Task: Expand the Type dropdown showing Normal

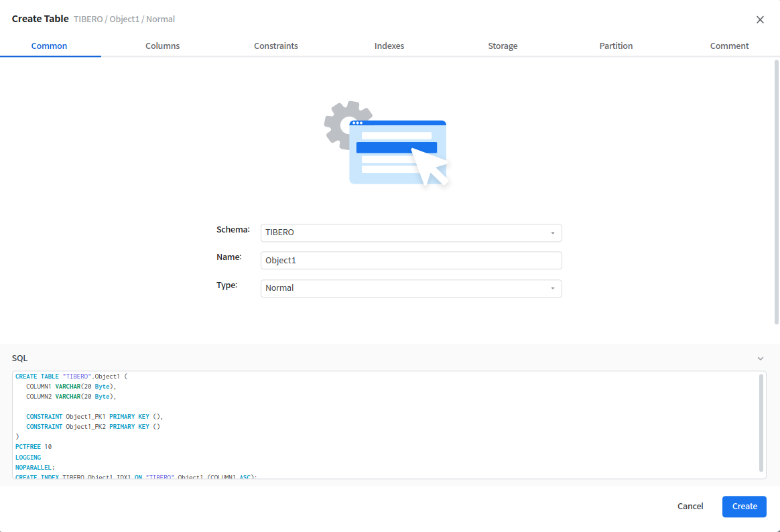Action: (411, 288)
